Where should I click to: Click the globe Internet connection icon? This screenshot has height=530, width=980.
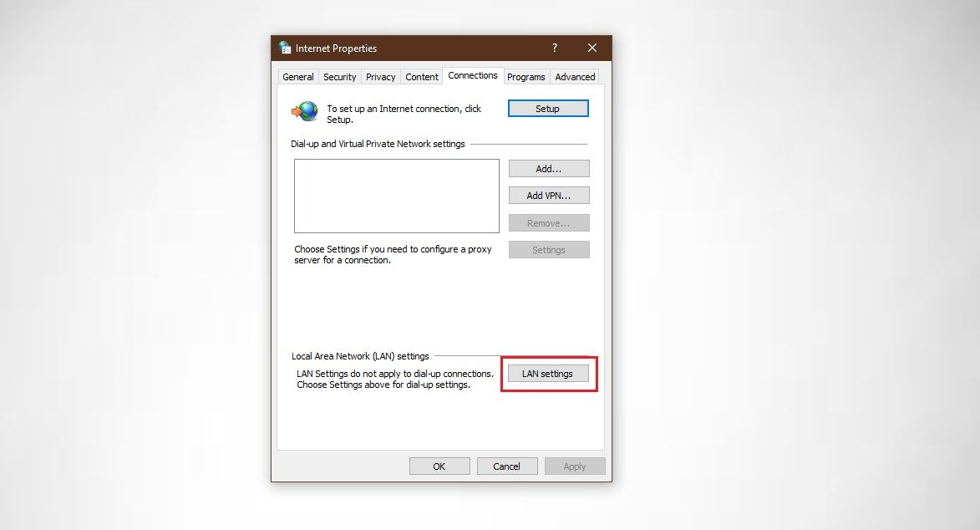coord(304,110)
